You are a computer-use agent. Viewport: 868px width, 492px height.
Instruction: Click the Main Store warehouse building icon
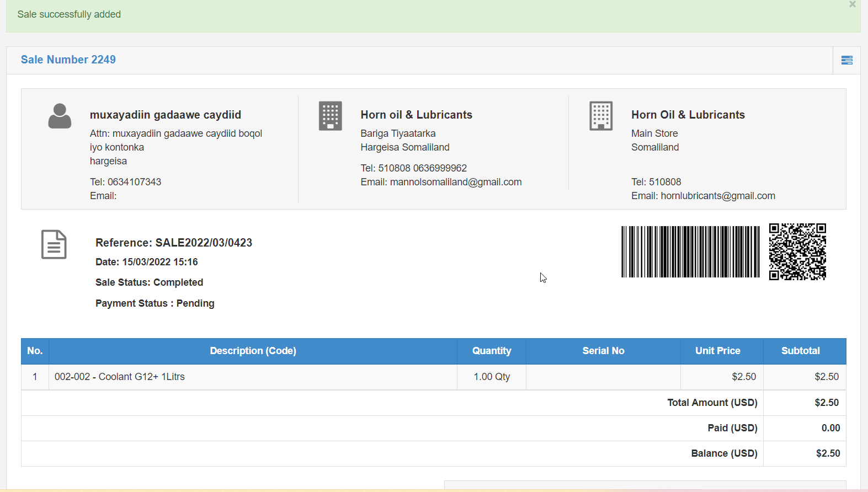tap(601, 116)
